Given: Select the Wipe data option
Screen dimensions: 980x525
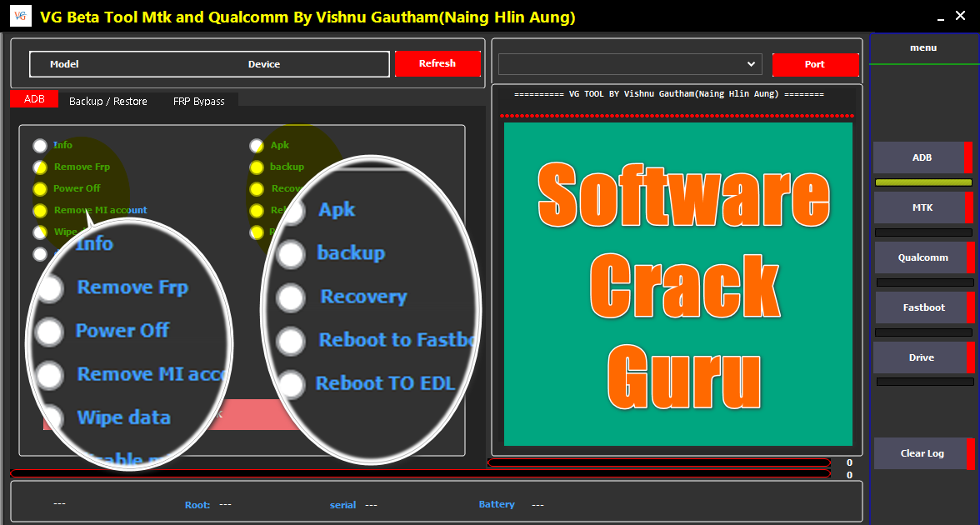Looking at the screenshot, I should 39,232.
